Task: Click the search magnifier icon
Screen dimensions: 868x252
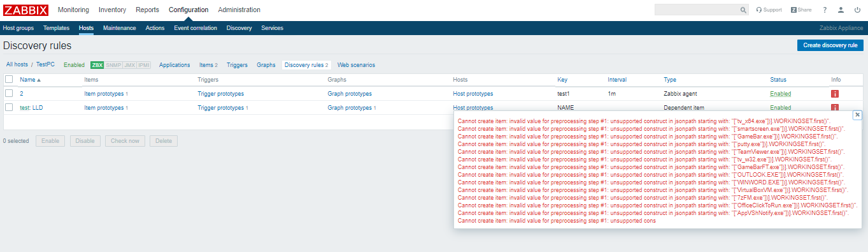Action: [743, 10]
